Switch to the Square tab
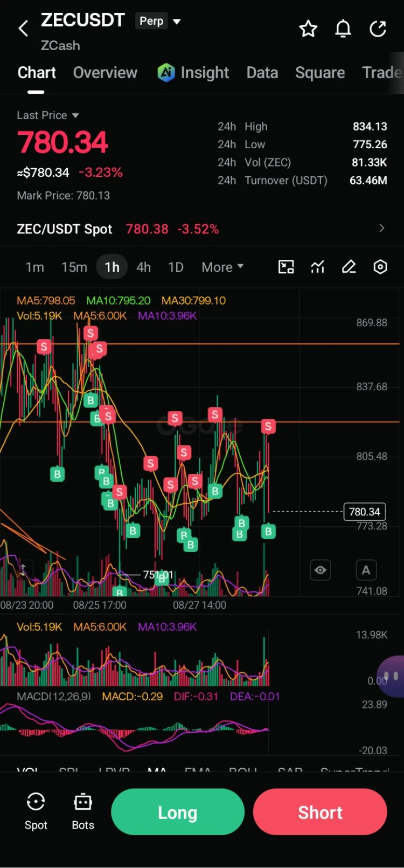The image size is (404, 868). [x=320, y=73]
